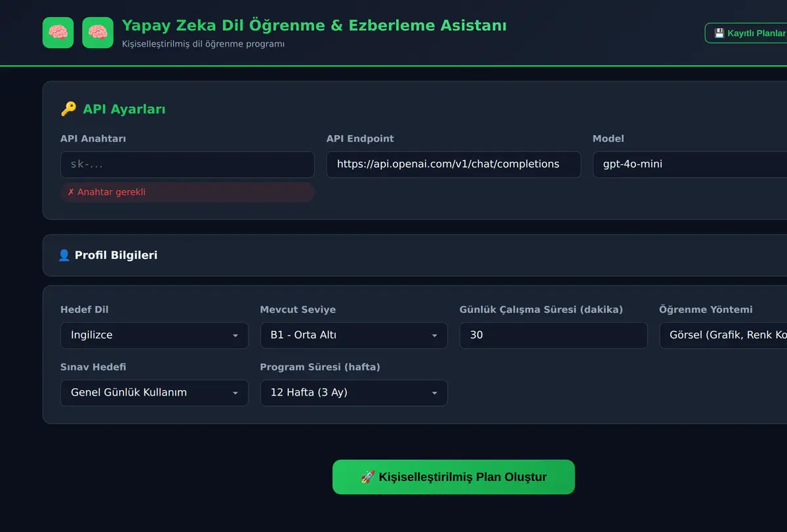
Task: Click the API Endpoint URL field
Action: [x=453, y=165]
